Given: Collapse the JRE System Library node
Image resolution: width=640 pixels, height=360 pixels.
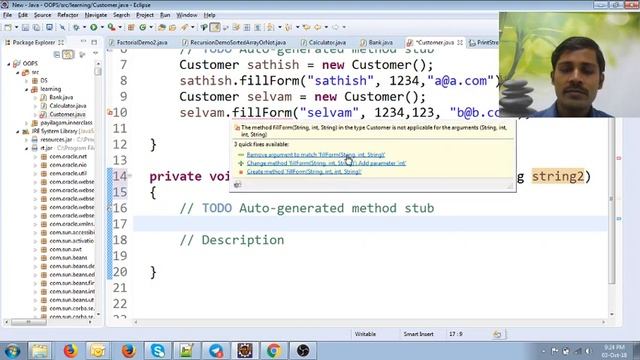Looking at the screenshot, I should coord(18,131).
